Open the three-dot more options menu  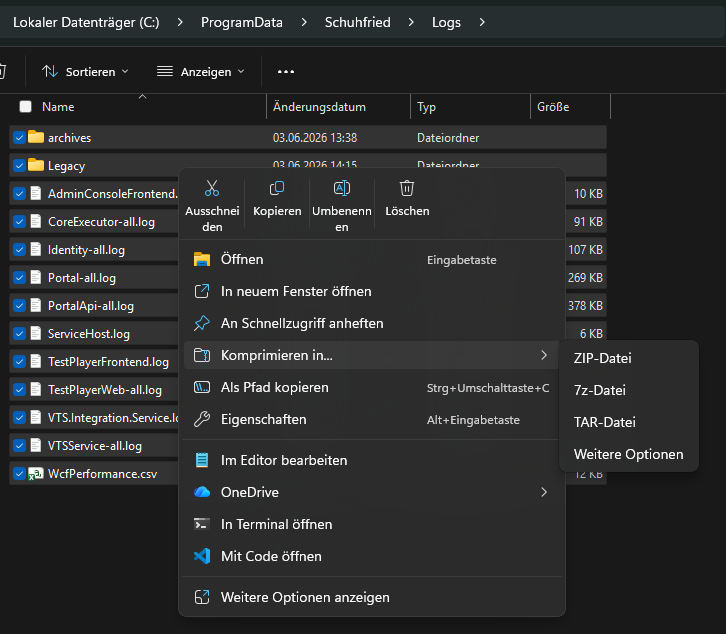[x=286, y=72]
